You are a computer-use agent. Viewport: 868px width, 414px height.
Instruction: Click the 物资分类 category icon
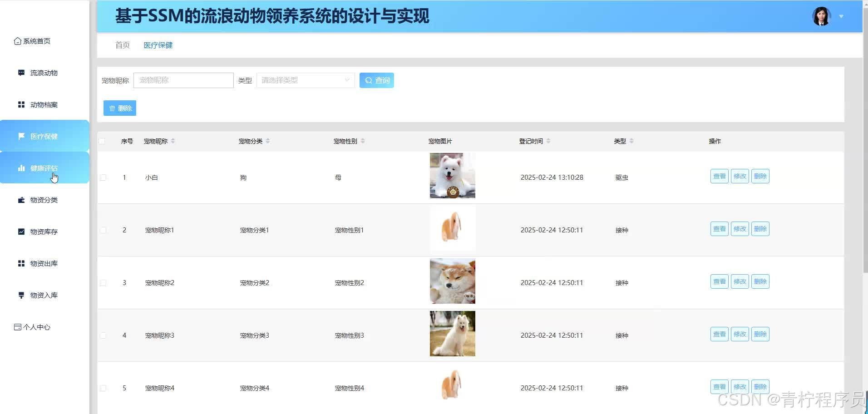[21, 200]
